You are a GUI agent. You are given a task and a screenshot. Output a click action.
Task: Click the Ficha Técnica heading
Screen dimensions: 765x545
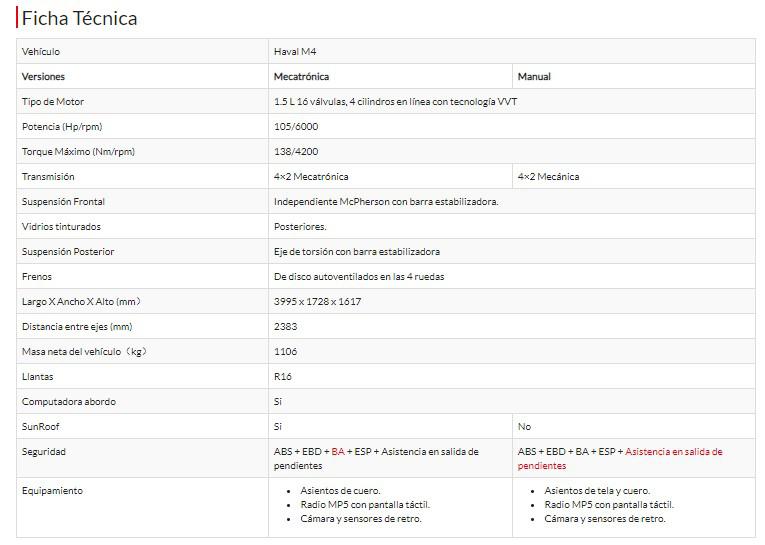tap(80, 18)
